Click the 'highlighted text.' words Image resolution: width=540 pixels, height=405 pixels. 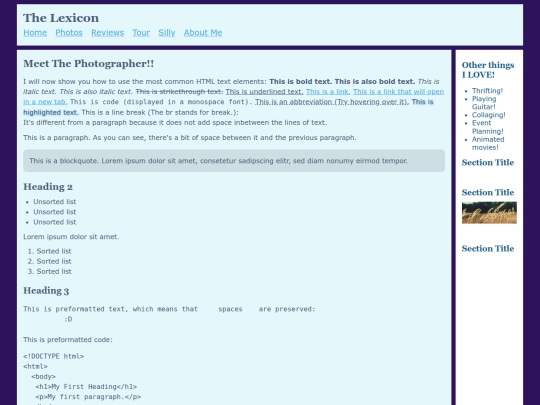[51, 112]
